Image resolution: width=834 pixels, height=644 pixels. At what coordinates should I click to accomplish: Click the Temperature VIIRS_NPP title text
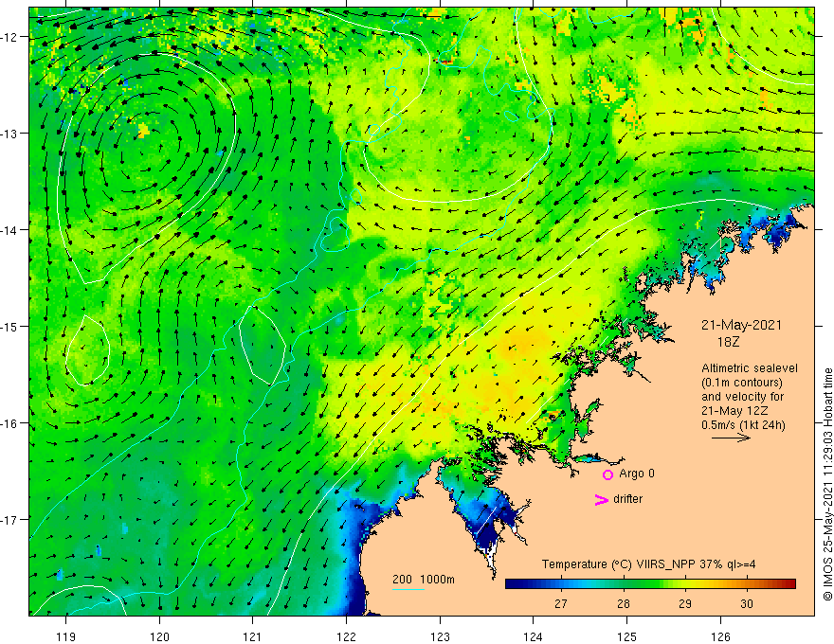pyautogui.click(x=648, y=564)
